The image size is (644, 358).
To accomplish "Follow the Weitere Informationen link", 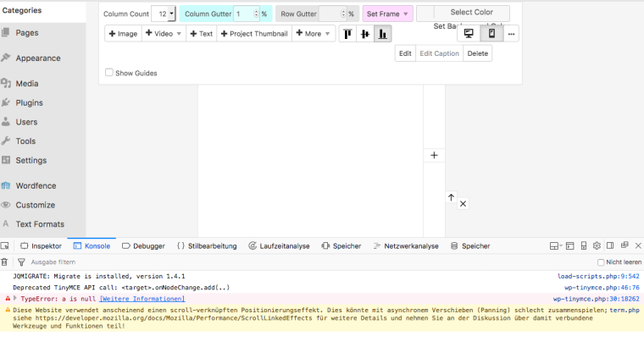I will pyautogui.click(x=142, y=299).
